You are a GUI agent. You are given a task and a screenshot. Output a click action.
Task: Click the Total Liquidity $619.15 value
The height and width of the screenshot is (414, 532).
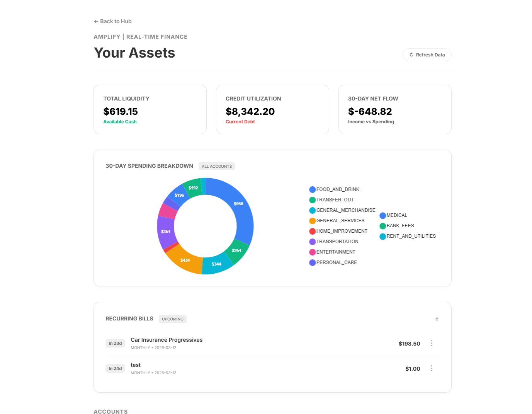[121, 111]
